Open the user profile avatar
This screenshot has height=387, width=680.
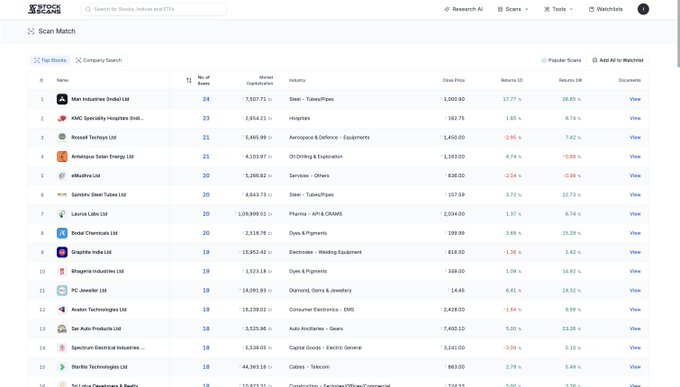point(643,9)
